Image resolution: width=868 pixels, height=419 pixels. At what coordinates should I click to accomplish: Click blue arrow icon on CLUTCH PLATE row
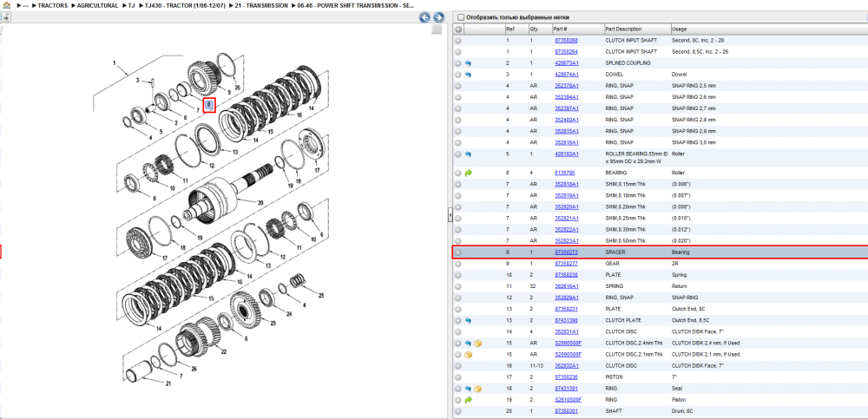coord(469,320)
